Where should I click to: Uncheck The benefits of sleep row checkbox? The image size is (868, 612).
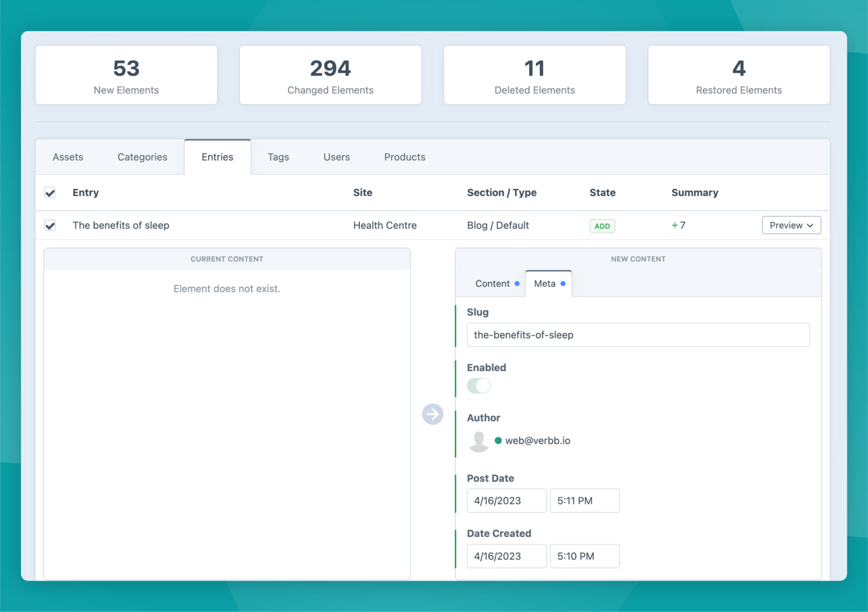(x=50, y=226)
